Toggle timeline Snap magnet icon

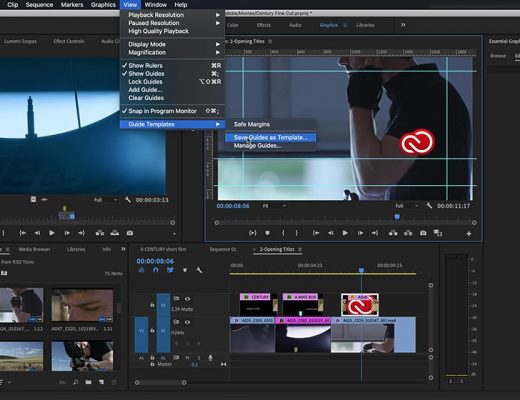(x=156, y=270)
